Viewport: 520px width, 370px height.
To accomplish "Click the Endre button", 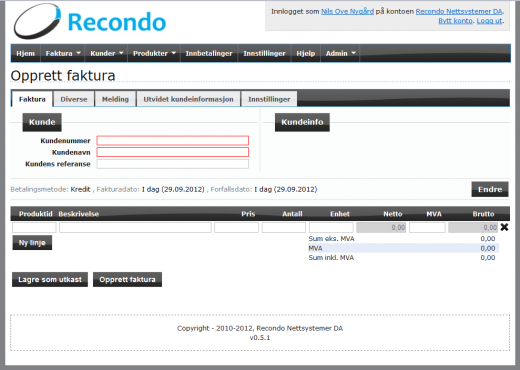I will 490,189.
